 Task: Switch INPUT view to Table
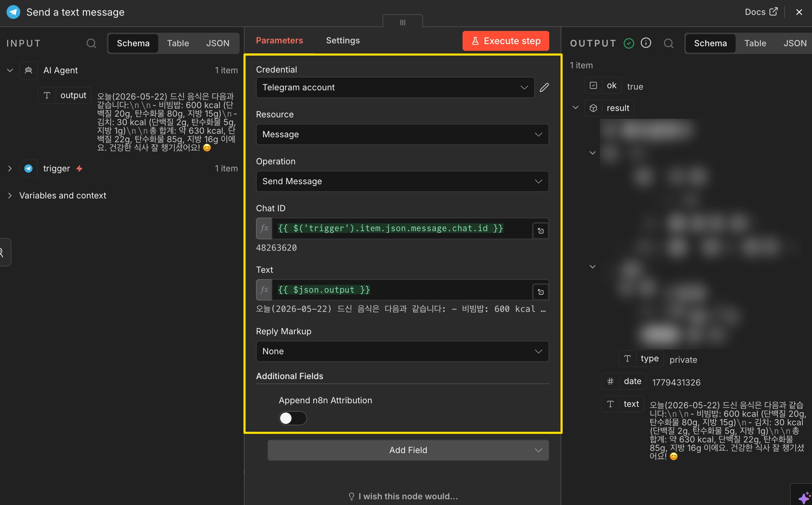point(178,43)
